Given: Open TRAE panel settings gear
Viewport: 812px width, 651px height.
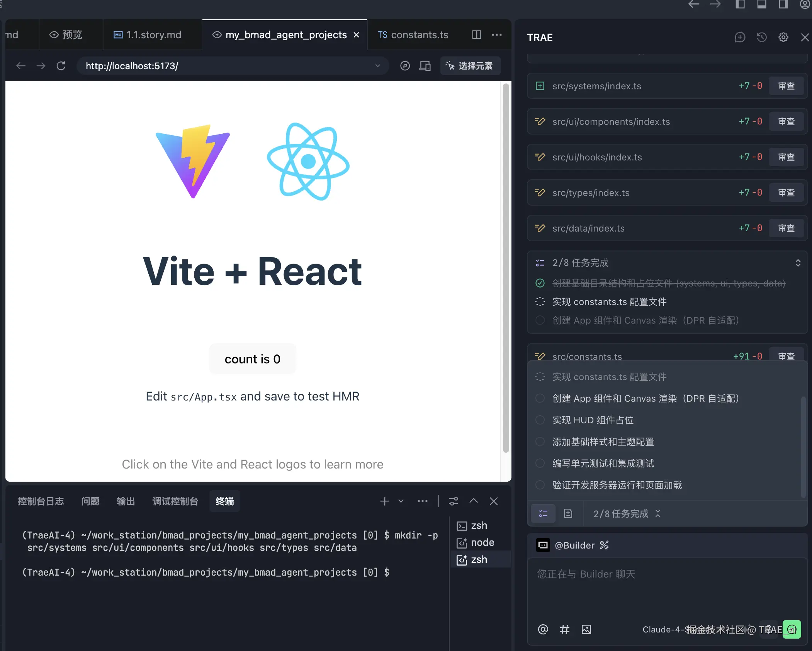Looking at the screenshot, I should (783, 37).
